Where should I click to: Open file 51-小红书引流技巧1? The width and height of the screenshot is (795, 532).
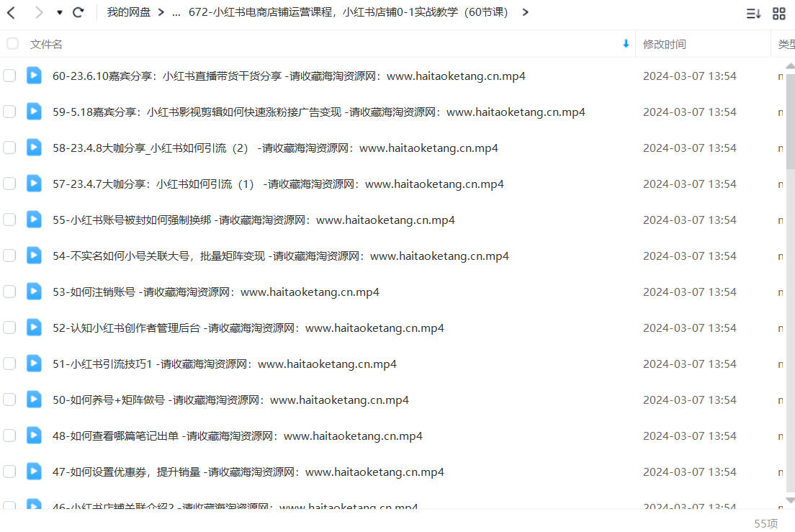(225, 364)
